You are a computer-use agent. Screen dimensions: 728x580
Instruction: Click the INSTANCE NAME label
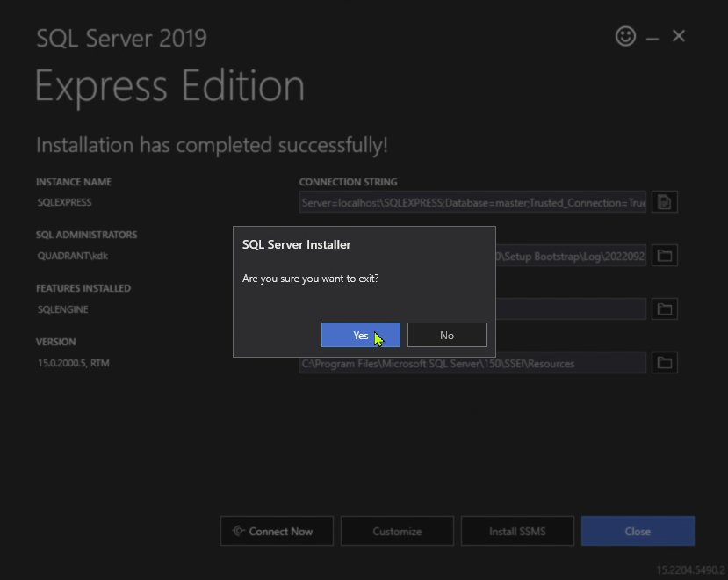tap(74, 182)
